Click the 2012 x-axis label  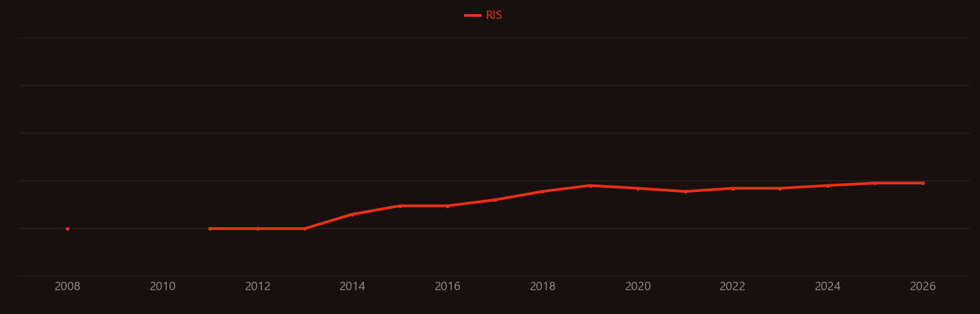[258, 287]
